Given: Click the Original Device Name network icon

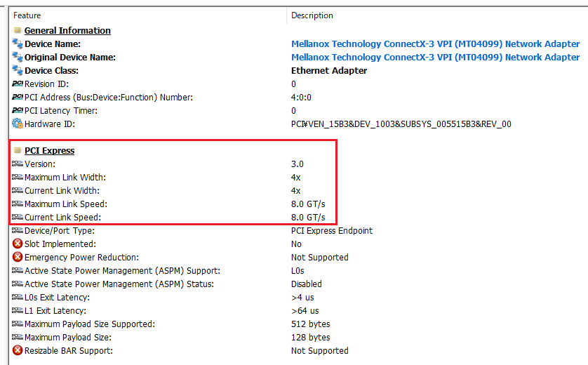Looking at the screenshot, I should [18, 57].
